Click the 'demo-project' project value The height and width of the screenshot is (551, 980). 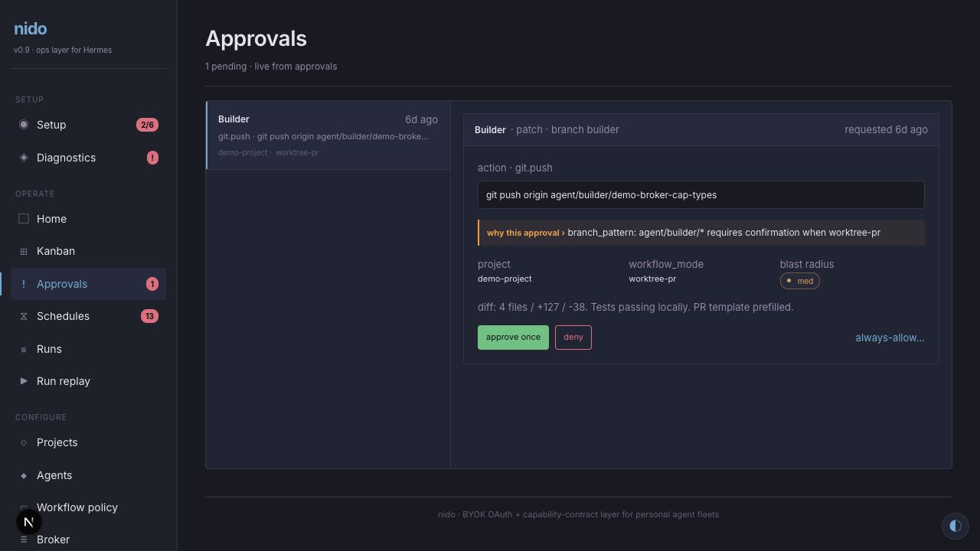pos(505,279)
